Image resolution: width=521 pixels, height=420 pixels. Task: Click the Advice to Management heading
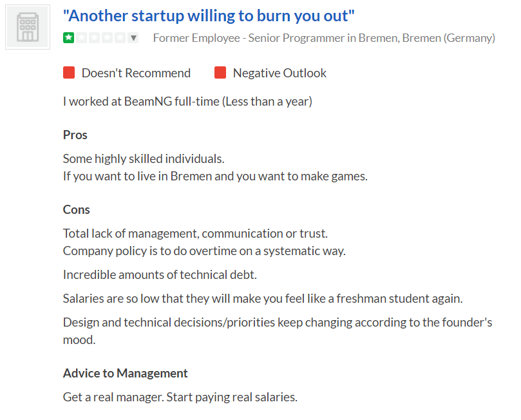(126, 373)
